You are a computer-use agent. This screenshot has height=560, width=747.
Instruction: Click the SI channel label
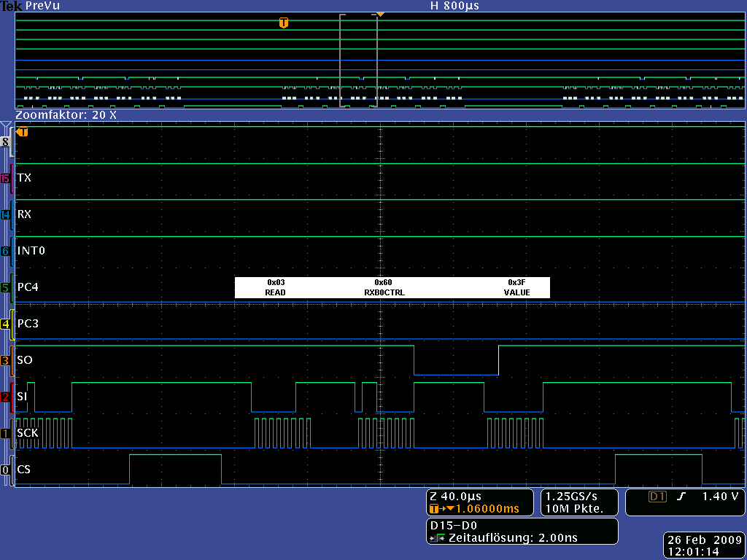(22, 396)
